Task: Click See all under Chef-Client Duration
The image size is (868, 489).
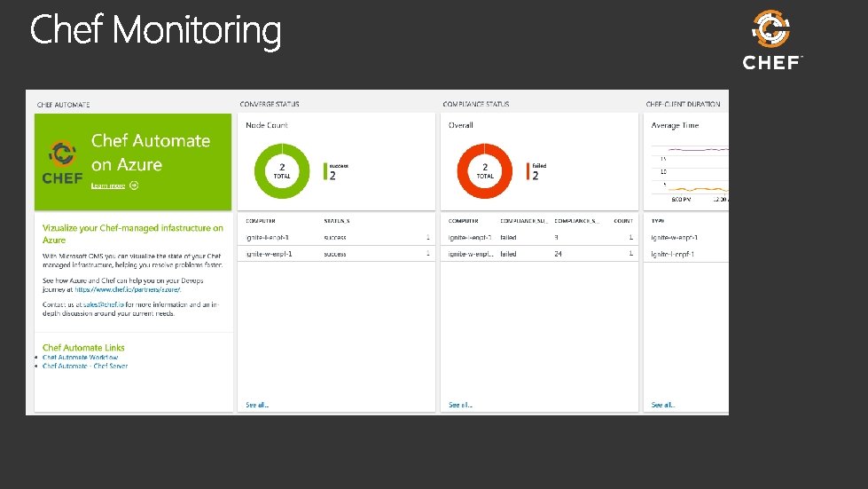Action: coord(662,405)
